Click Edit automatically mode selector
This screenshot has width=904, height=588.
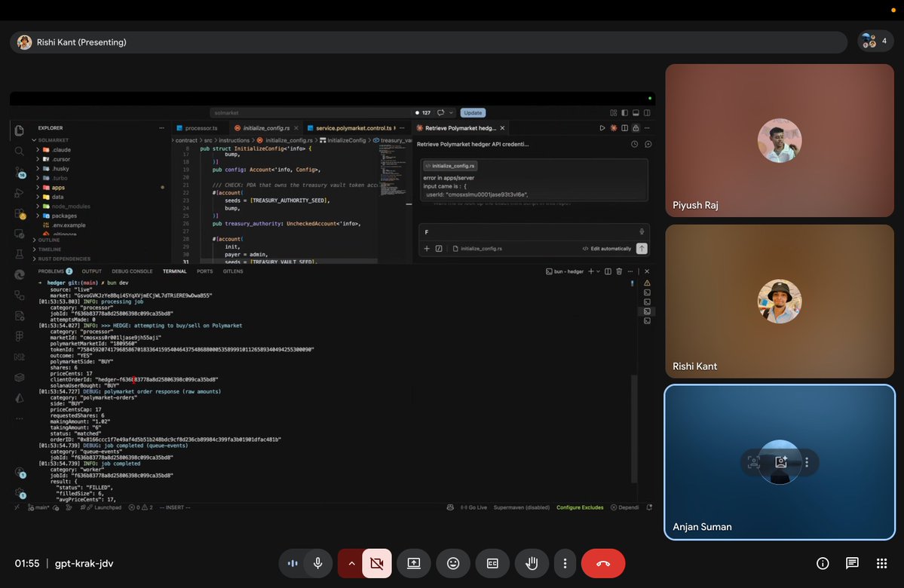pyautogui.click(x=606, y=249)
